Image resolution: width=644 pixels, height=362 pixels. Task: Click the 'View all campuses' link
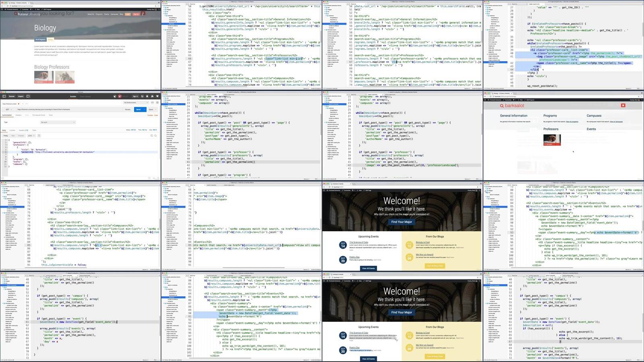click(x=616, y=121)
